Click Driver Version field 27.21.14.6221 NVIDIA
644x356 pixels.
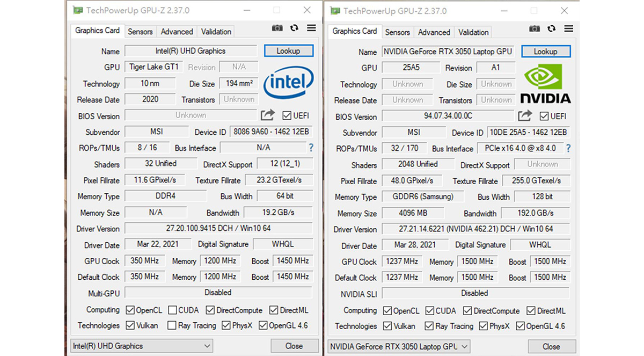[476, 229]
